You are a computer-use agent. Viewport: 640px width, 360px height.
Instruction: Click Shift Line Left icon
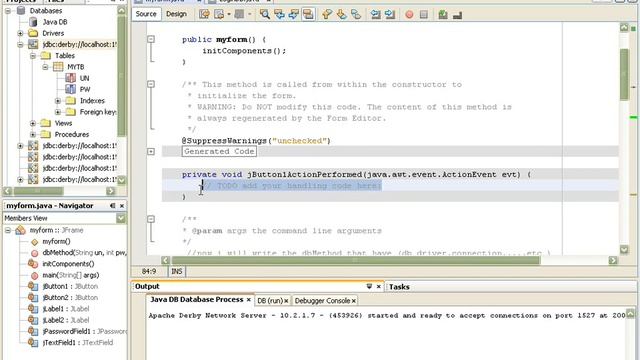[x=376, y=15]
